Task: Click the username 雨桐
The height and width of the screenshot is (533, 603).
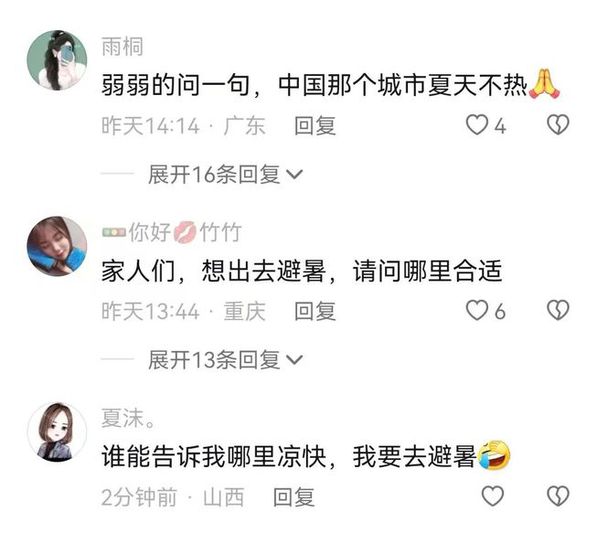Action: (x=122, y=47)
